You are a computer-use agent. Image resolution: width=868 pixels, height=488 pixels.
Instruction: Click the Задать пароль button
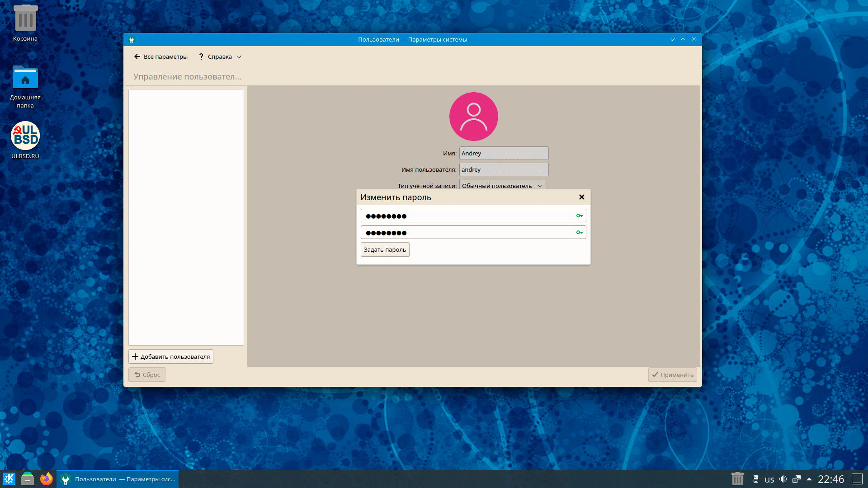pos(385,250)
